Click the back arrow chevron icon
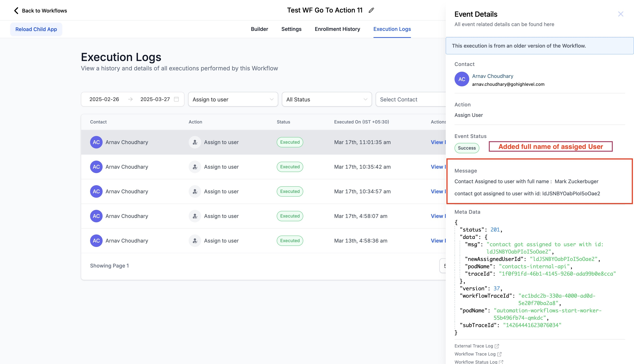This screenshot has height=364, width=634. (x=16, y=10)
